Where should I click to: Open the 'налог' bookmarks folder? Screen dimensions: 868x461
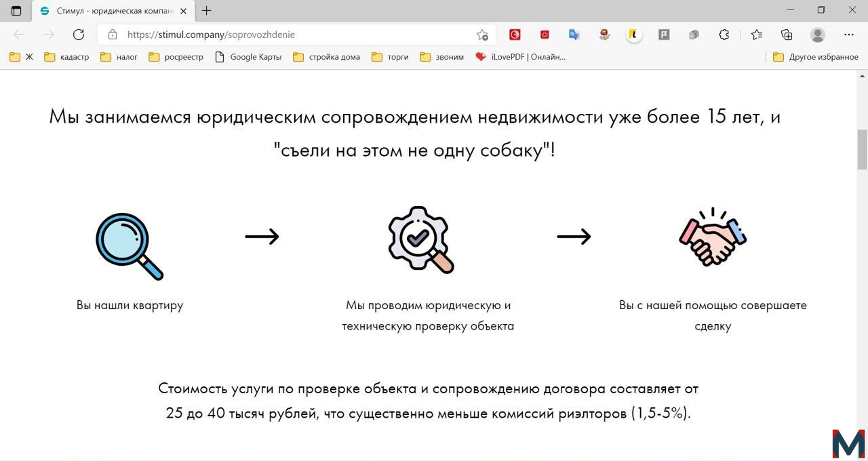[x=119, y=57]
